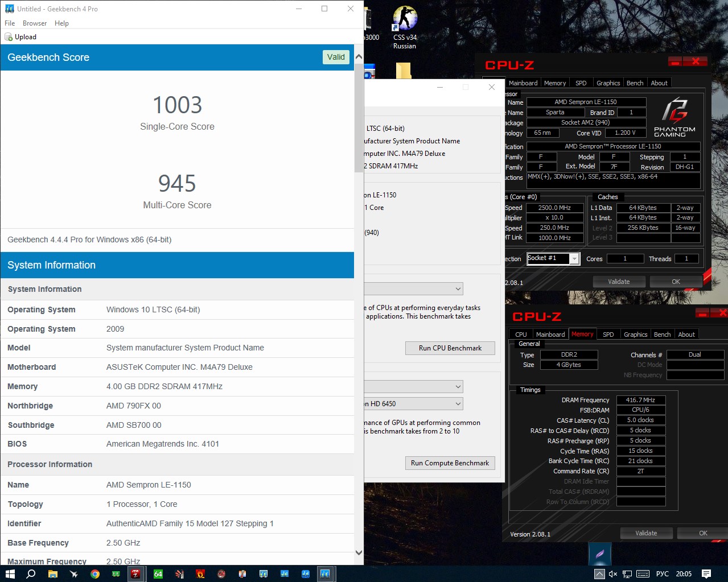Switch to the highlighted Geekbench taskbar icon
The height and width of the screenshot is (582, 728).
click(325, 573)
